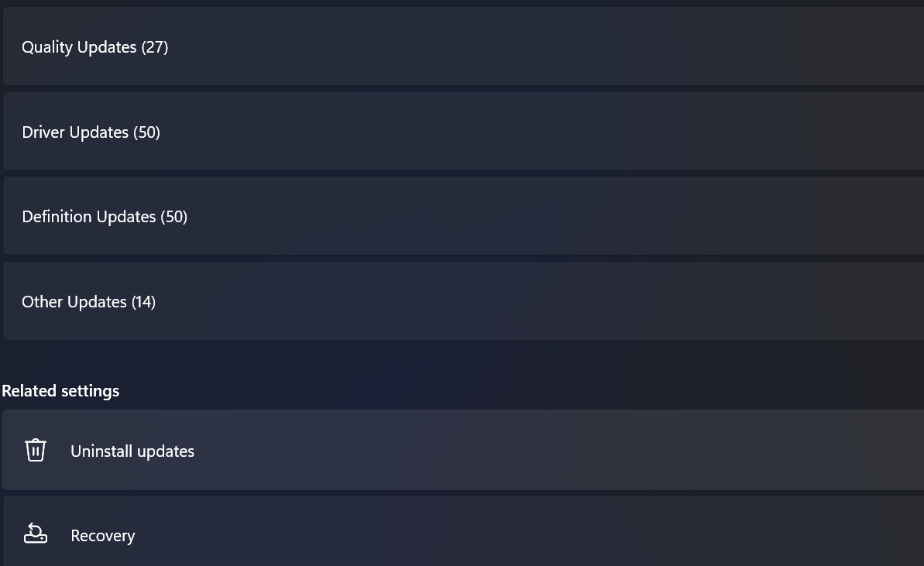Click the "Quality Updates" heading text
Screen dimensions: 924x566
pyautogui.click(x=79, y=47)
